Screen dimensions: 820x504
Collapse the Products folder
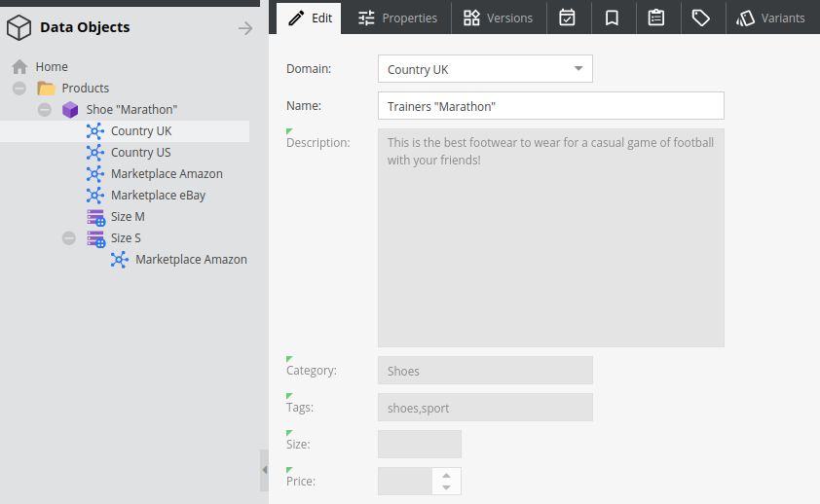tap(19, 89)
